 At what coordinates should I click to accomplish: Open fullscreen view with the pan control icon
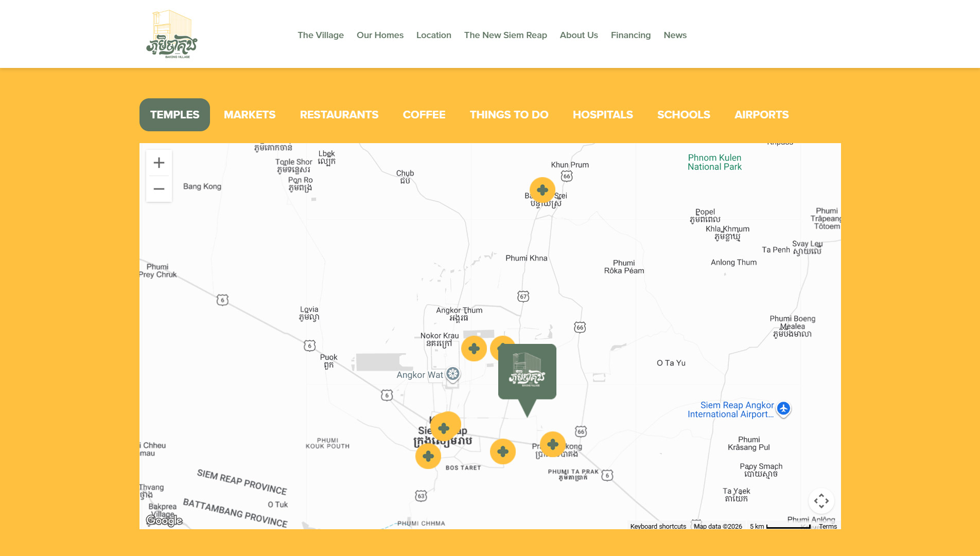[x=822, y=500]
